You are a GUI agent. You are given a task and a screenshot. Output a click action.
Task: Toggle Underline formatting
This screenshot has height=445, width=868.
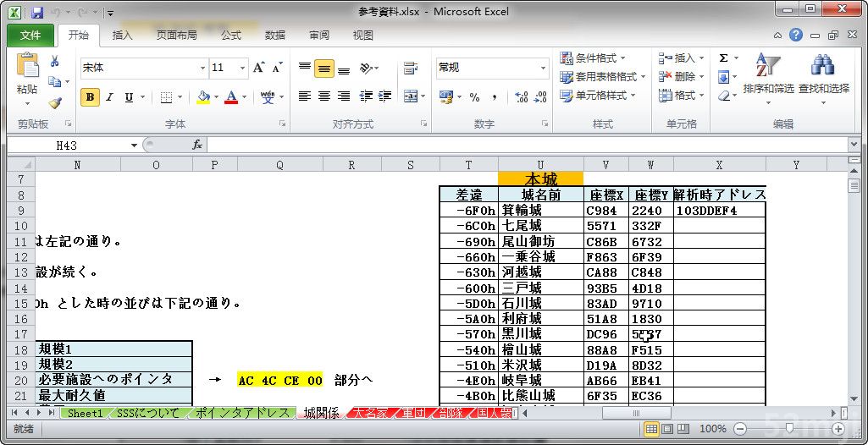click(129, 97)
